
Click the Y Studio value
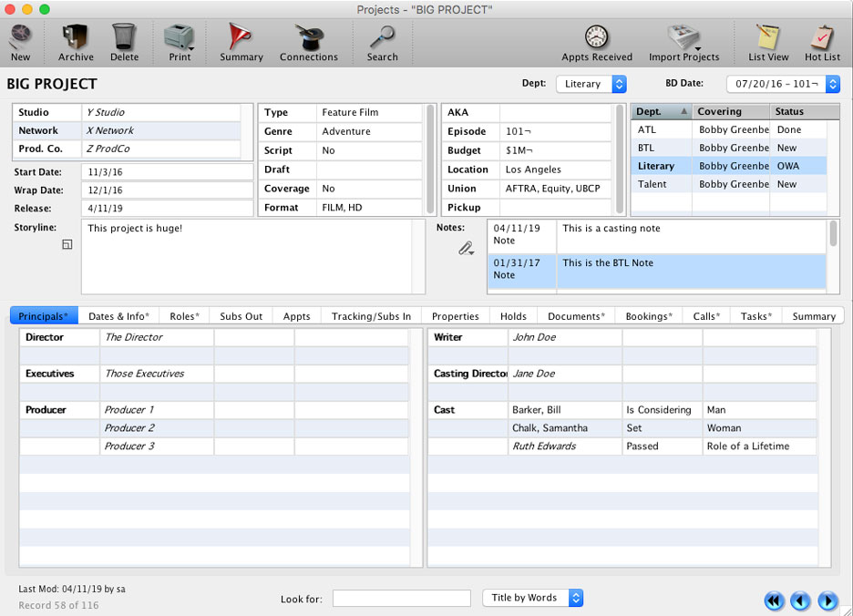106,112
